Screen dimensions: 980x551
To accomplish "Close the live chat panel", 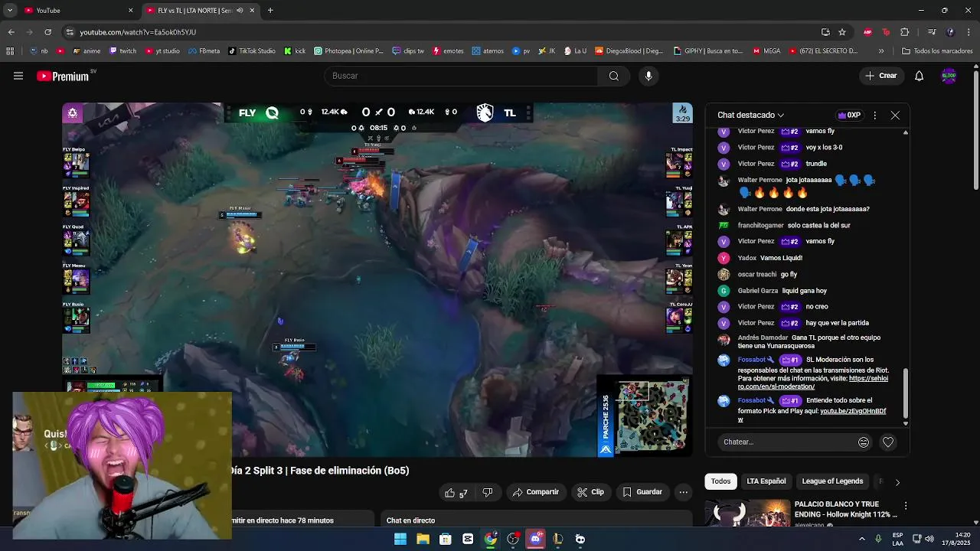I will 895,115.
